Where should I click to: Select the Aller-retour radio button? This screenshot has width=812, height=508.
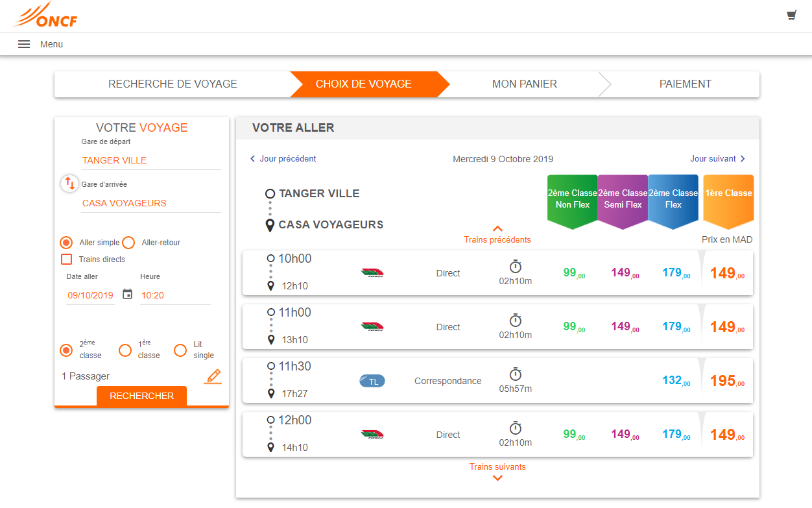[x=128, y=243]
